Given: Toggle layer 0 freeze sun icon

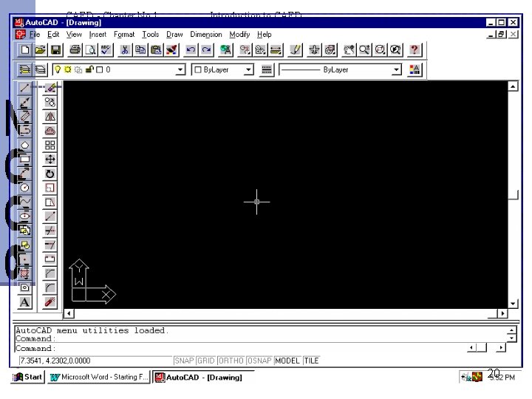Looking at the screenshot, I should (68, 69).
